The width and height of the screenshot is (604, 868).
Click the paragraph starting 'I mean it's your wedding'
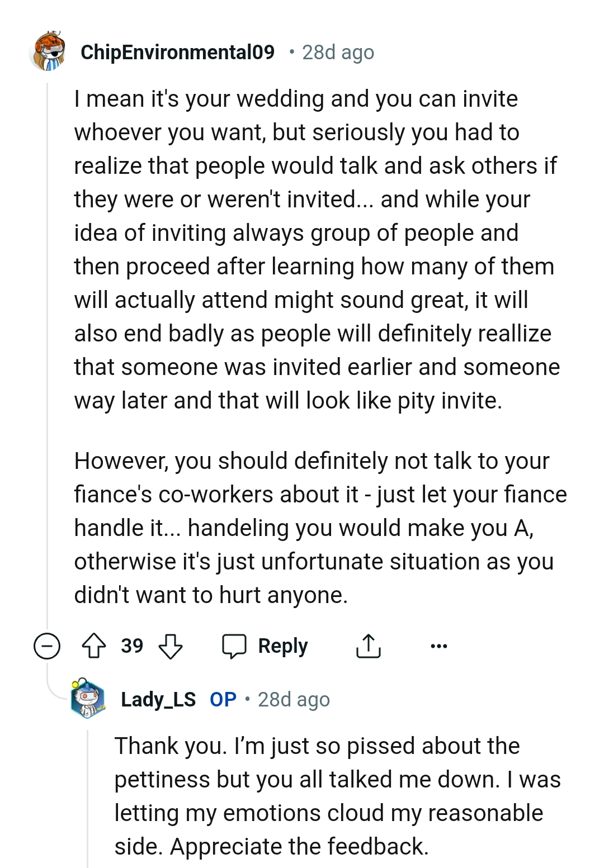pos(313,250)
